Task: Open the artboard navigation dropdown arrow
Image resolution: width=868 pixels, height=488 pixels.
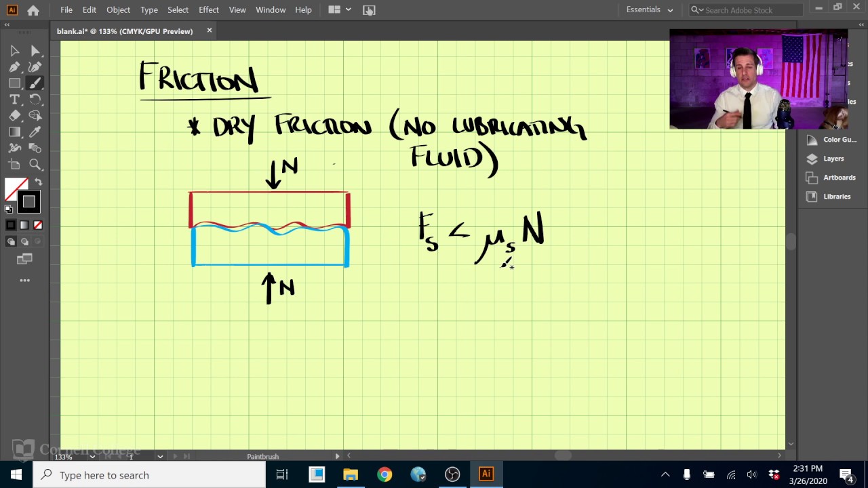Action: coord(160,457)
